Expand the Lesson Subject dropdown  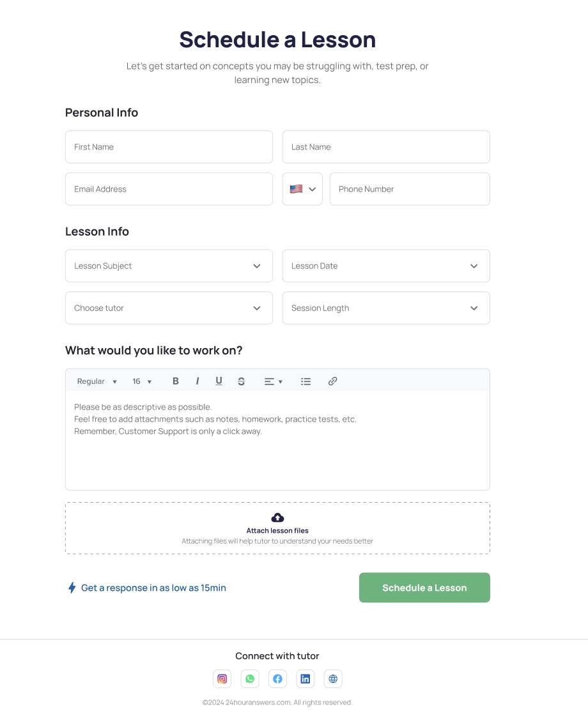[x=169, y=266]
